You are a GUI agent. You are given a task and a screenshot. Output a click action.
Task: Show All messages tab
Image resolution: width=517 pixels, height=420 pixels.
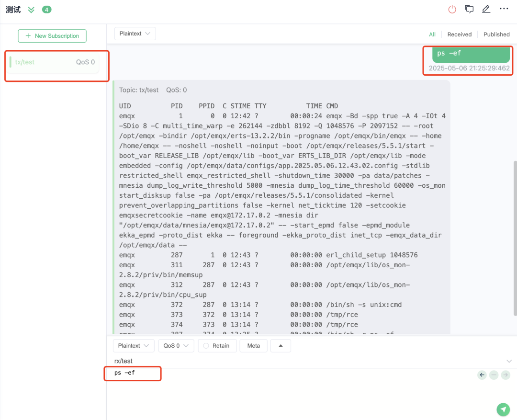(432, 34)
